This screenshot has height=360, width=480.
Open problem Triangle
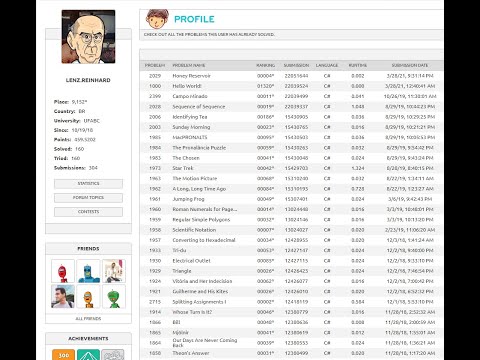click(x=182, y=271)
